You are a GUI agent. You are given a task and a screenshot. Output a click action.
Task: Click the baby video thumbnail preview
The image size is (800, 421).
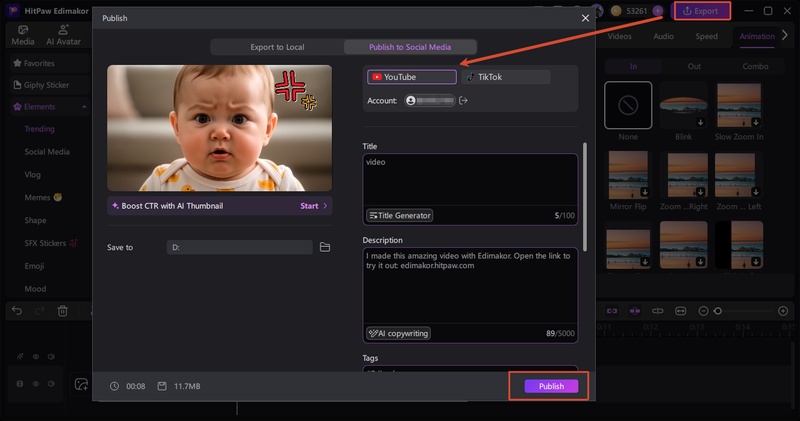coord(219,128)
